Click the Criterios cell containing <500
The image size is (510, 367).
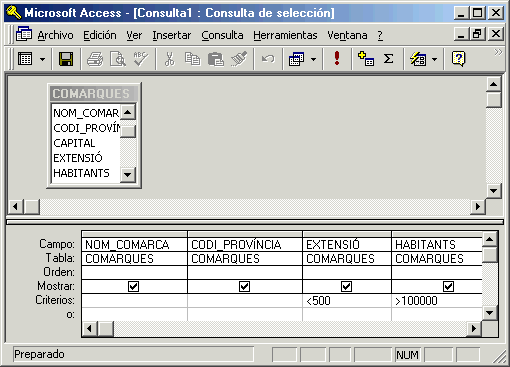click(x=347, y=301)
